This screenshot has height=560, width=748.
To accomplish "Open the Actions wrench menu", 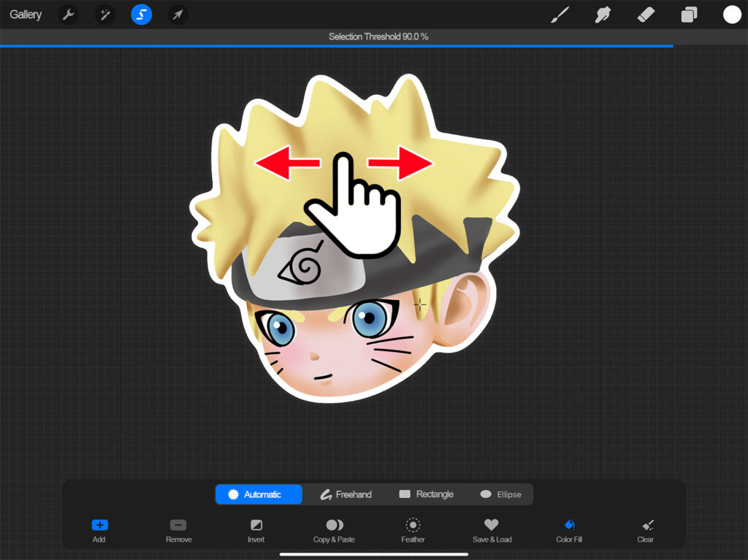I will 69,15.
